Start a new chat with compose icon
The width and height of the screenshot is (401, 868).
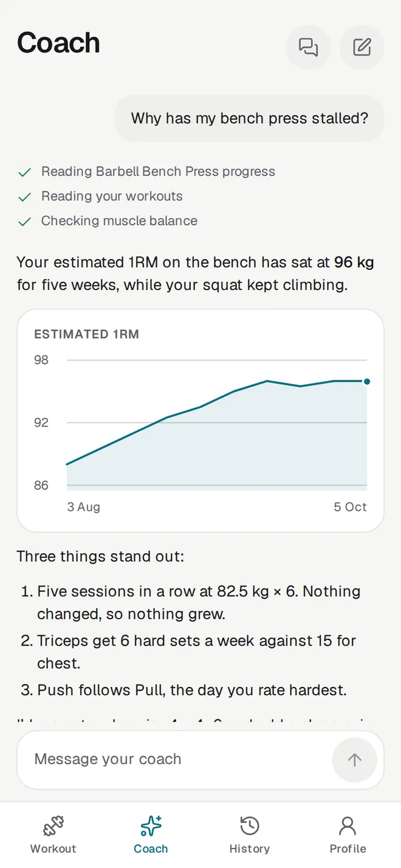362,47
